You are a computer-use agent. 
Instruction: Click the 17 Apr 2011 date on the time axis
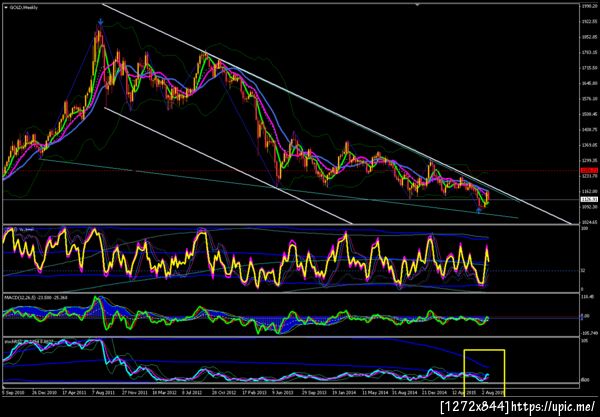[75, 392]
